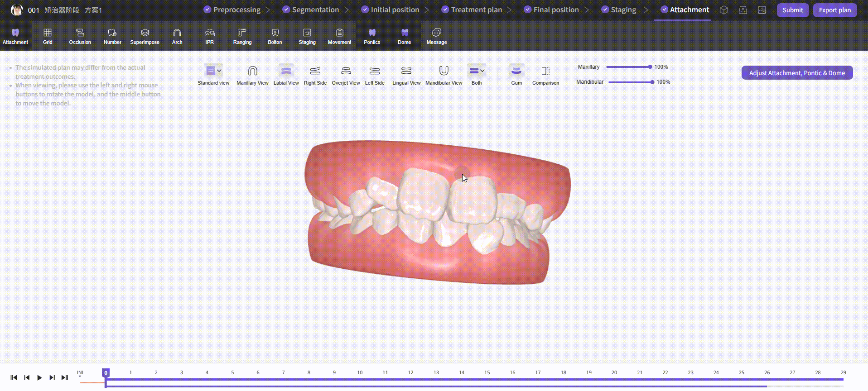Image resolution: width=868 pixels, height=391 pixels.
Task: Step forward one stage
Action: coord(52,377)
